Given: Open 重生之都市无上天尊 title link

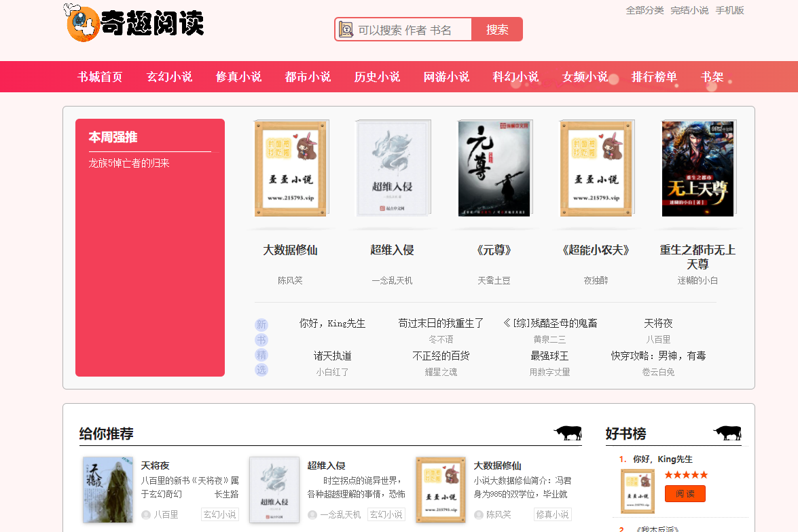Looking at the screenshot, I should tap(697, 257).
